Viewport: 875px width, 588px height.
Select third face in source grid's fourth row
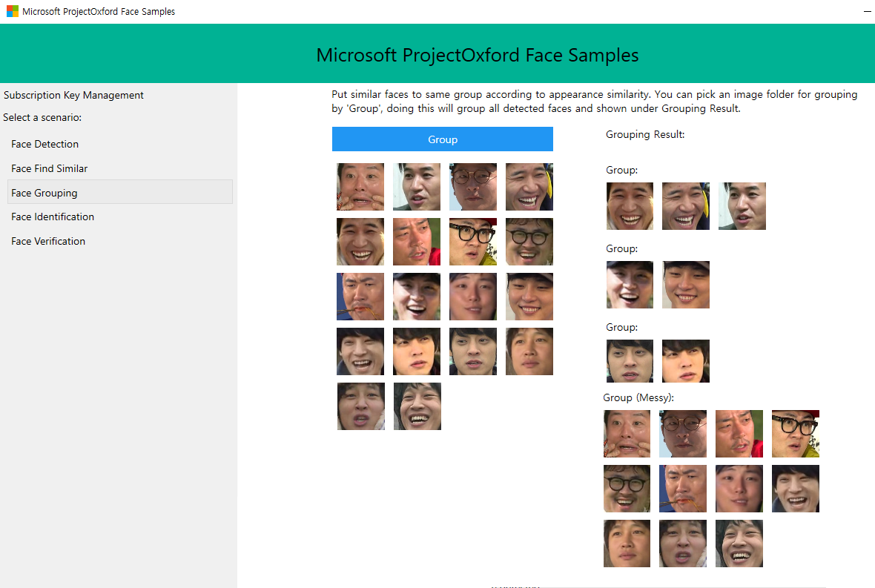coord(473,351)
